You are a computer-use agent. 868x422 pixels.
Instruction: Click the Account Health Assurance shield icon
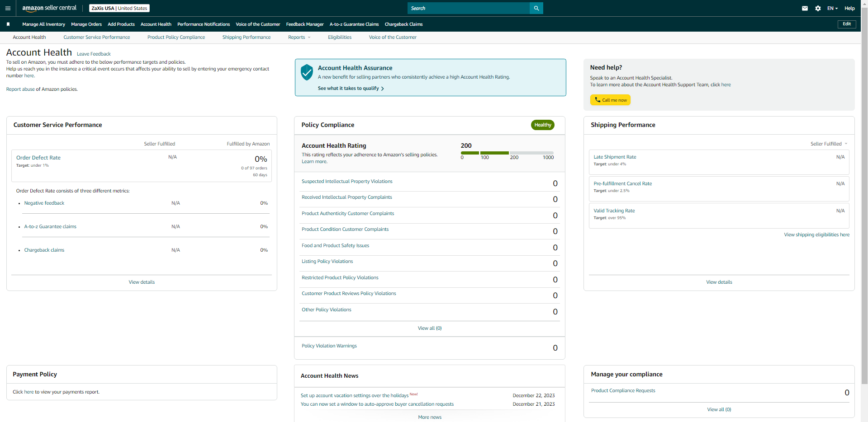coord(307,72)
